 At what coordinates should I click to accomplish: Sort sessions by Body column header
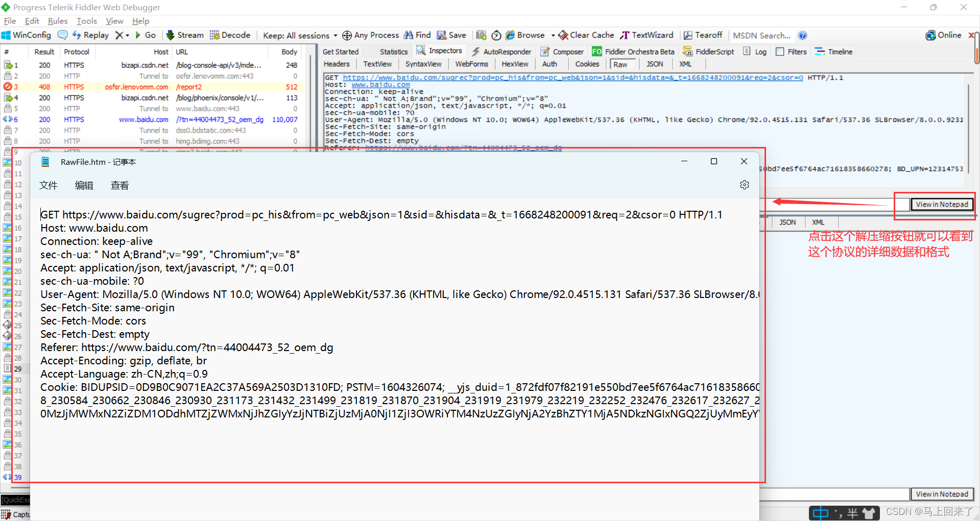[x=289, y=52]
